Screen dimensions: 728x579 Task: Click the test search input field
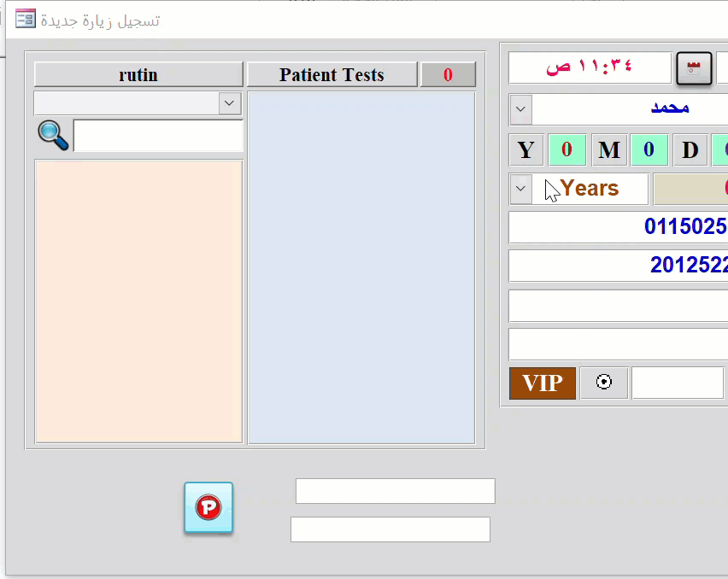(x=158, y=136)
